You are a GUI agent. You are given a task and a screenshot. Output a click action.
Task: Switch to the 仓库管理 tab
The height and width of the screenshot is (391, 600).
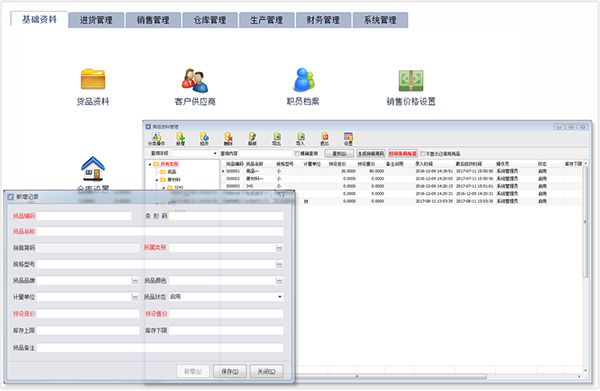click(x=210, y=20)
